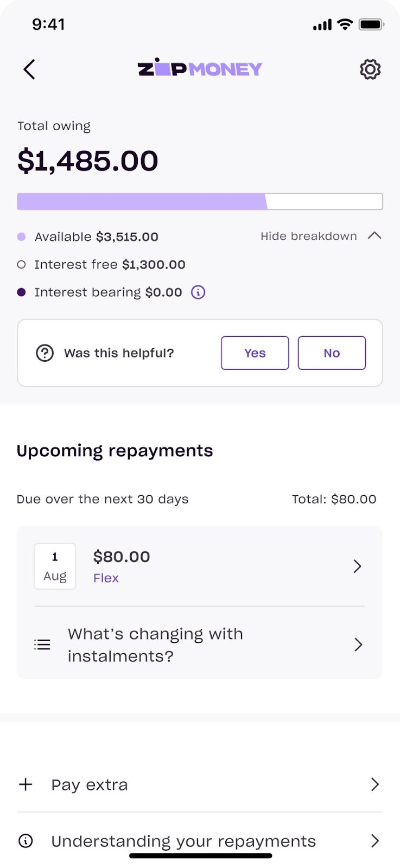This screenshot has width=400, height=868.
Task: Tap the interest bearing info icon
Action: click(x=198, y=292)
